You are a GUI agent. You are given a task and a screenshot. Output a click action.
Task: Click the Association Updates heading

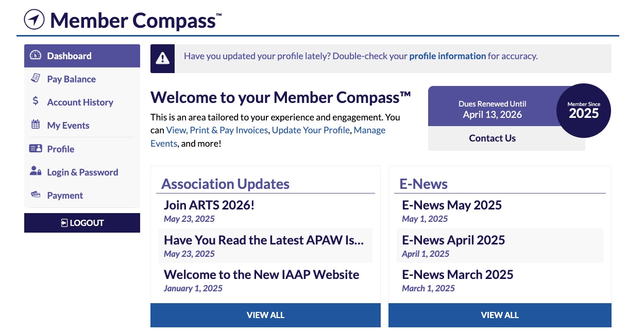(225, 184)
